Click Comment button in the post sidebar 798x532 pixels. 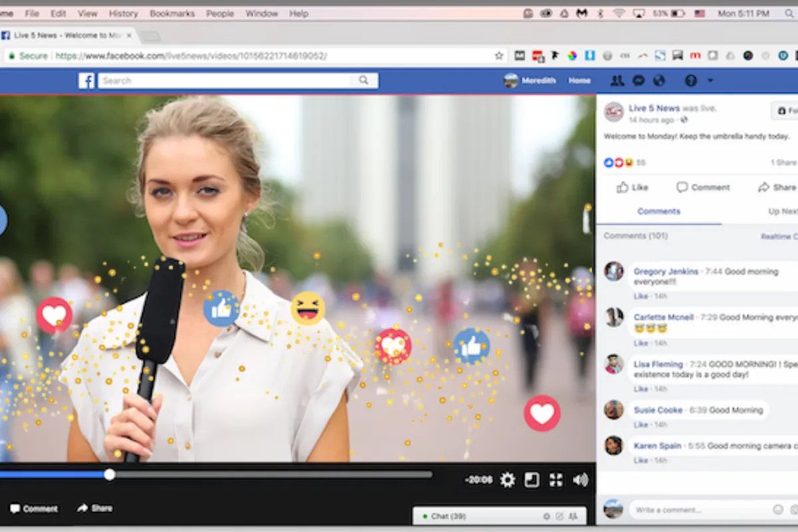[x=703, y=188]
